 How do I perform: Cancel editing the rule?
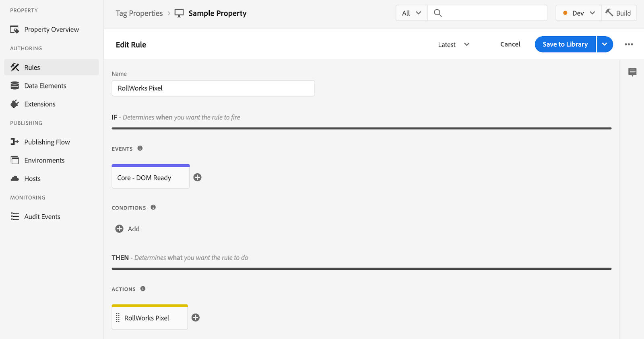(510, 44)
